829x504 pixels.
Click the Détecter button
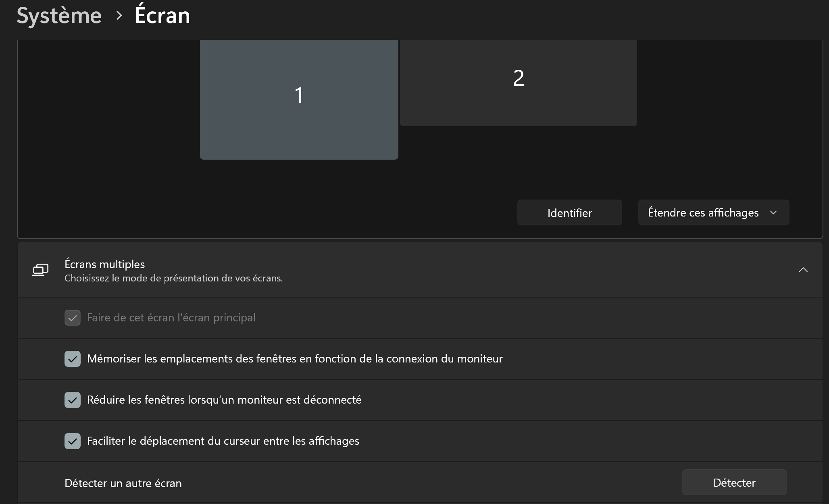[734, 482]
